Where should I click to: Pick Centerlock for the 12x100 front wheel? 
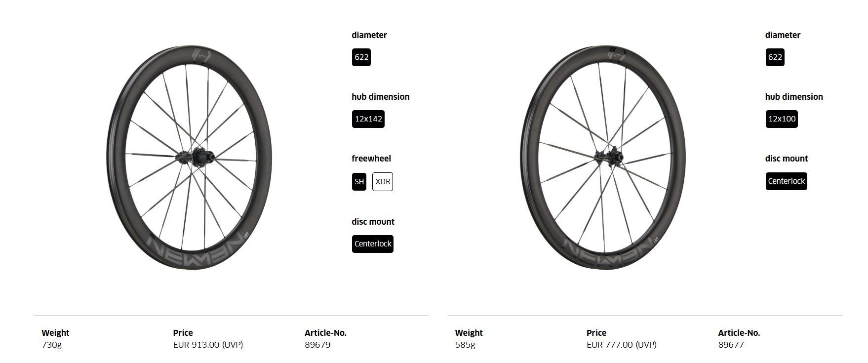(x=786, y=181)
